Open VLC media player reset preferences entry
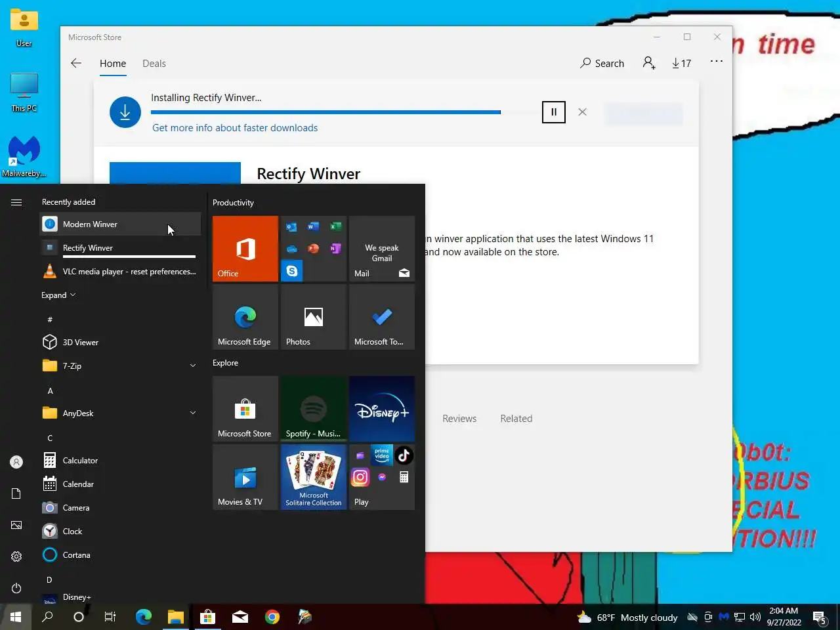Screen dimensions: 840x630 tap(120, 272)
